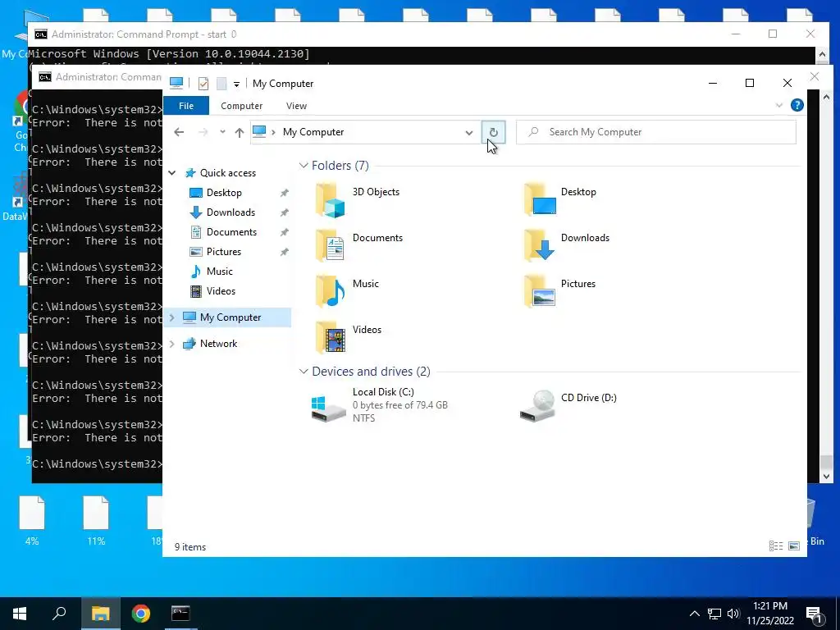Screen dimensions: 840x630
Task: Open the Music folder in main pane
Action: coord(330,292)
